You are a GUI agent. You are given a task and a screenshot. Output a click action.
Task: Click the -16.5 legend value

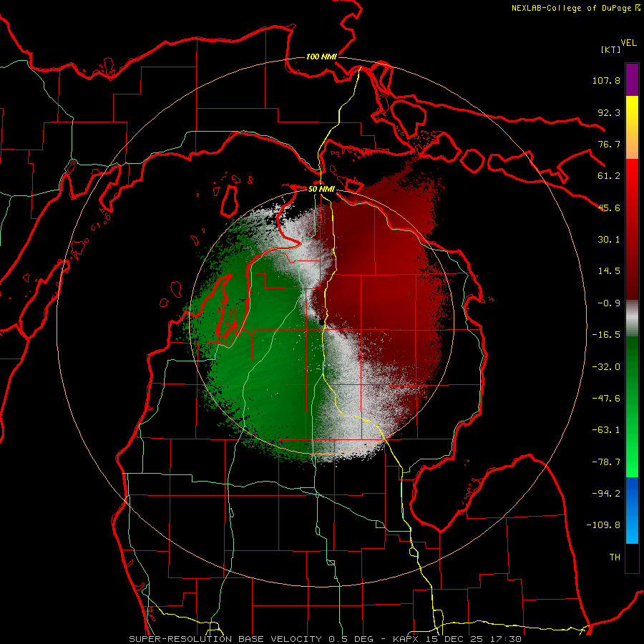pyautogui.click(x=606, y=335)
